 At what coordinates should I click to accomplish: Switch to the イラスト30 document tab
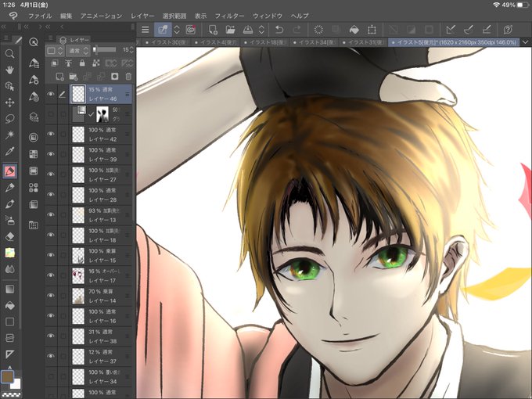pos(166,42)
